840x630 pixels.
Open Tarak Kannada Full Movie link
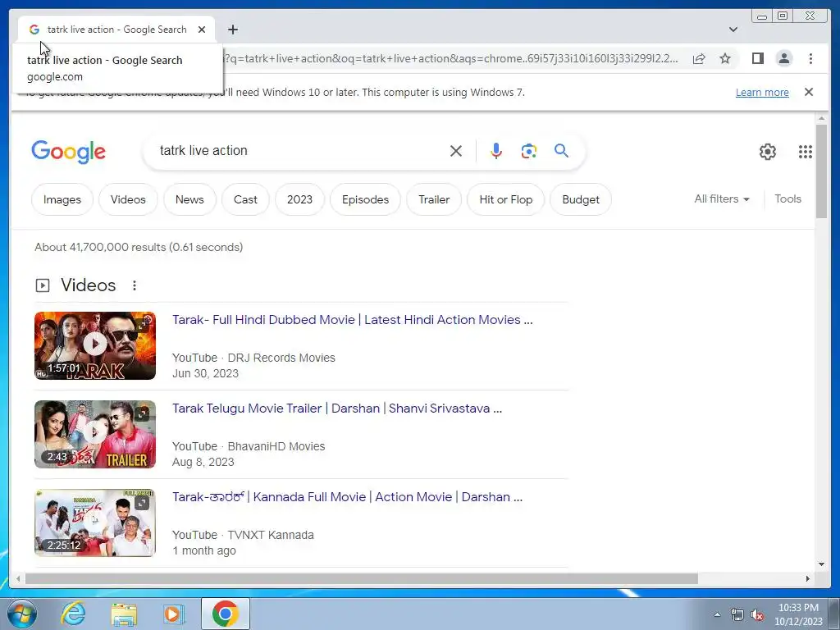tap(347, 497)
